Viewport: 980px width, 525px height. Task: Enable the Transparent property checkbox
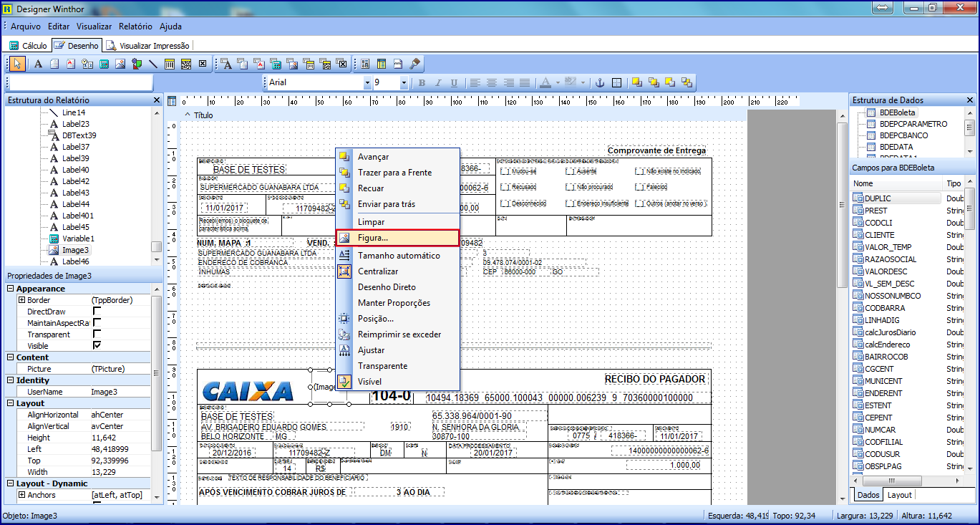coord(97,334)
